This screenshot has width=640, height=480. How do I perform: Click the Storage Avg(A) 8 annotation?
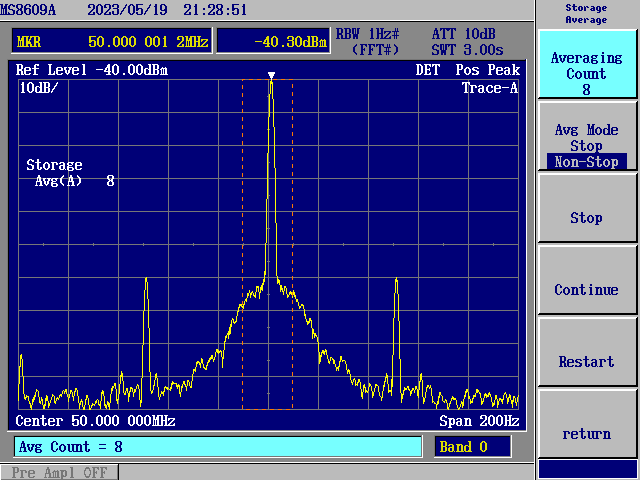coord(70,173)
